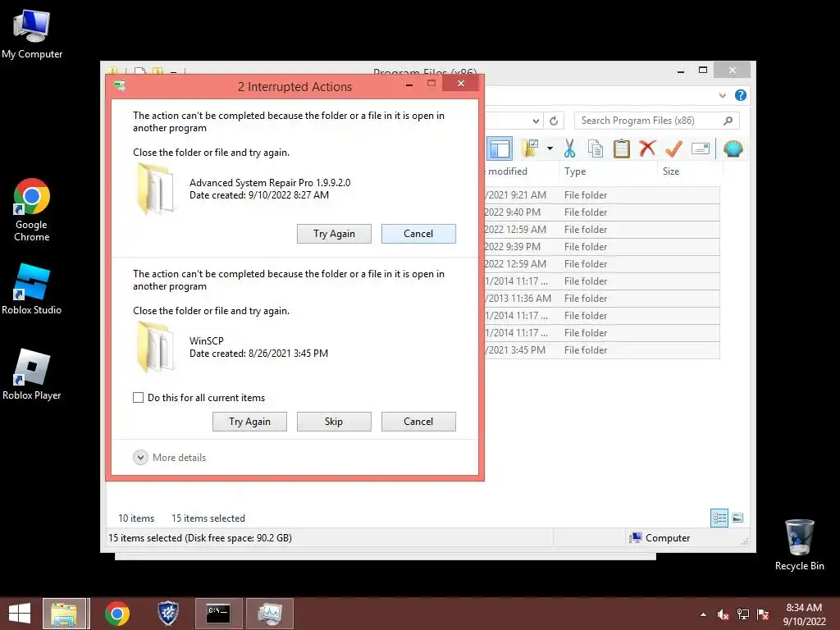Show hidden tray icons arrow
The height and width of the screenshot is (630, 840).
(703, 614)
